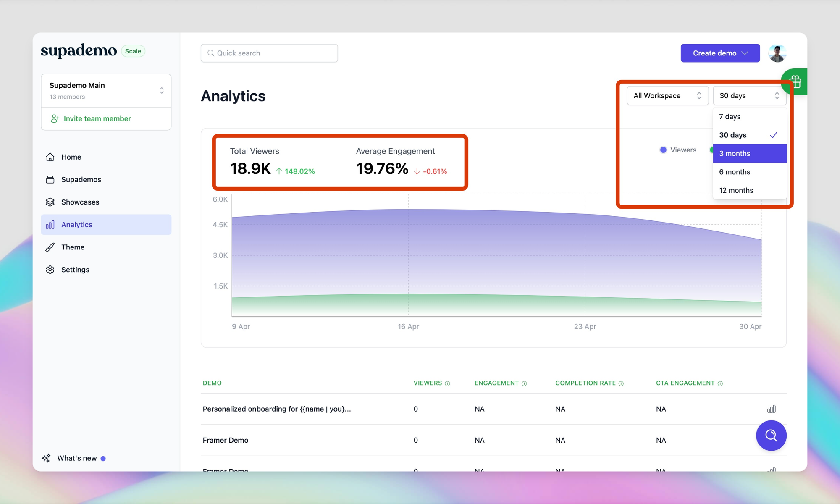This screenshot has width=840, height=504.
Task: Click the COMPLETION RATE column header
Action: click(x=585, y=383)
